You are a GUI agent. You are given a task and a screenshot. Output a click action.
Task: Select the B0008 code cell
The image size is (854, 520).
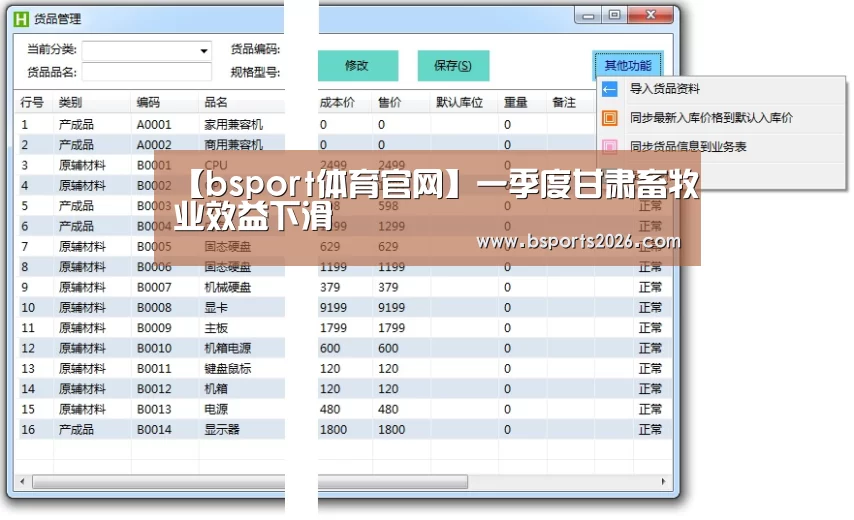click(x=154, y=308)
